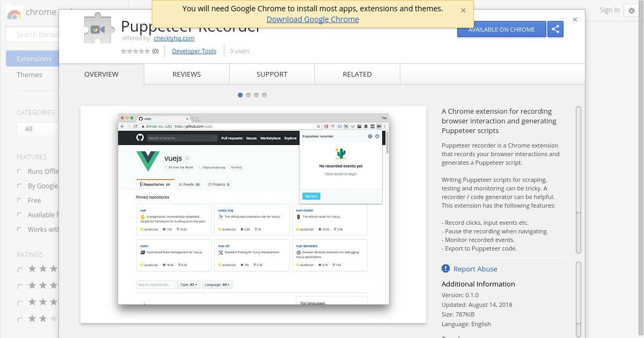Open the Categories All dropdown

[x=38, y=129]
